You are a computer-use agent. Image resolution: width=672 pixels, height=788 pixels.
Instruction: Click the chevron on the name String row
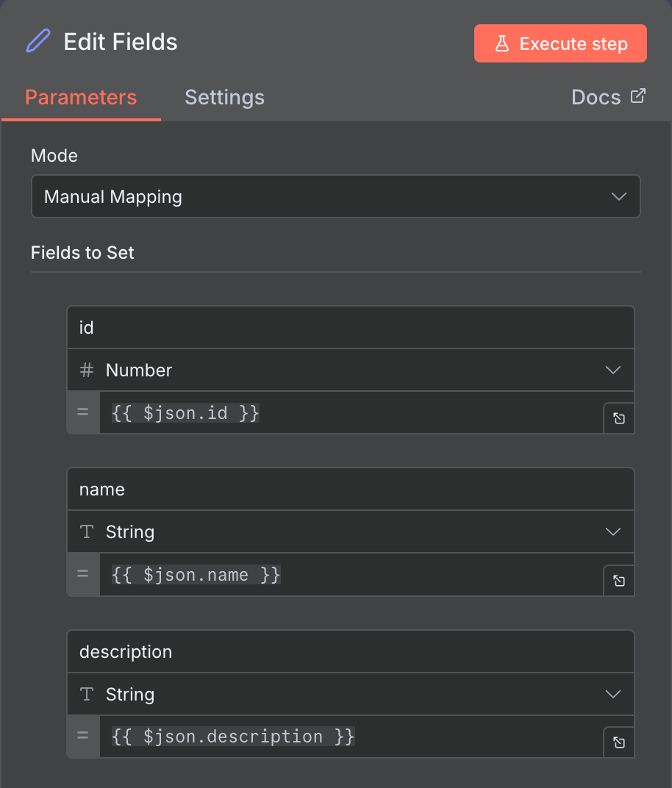(x=612, y=531)
